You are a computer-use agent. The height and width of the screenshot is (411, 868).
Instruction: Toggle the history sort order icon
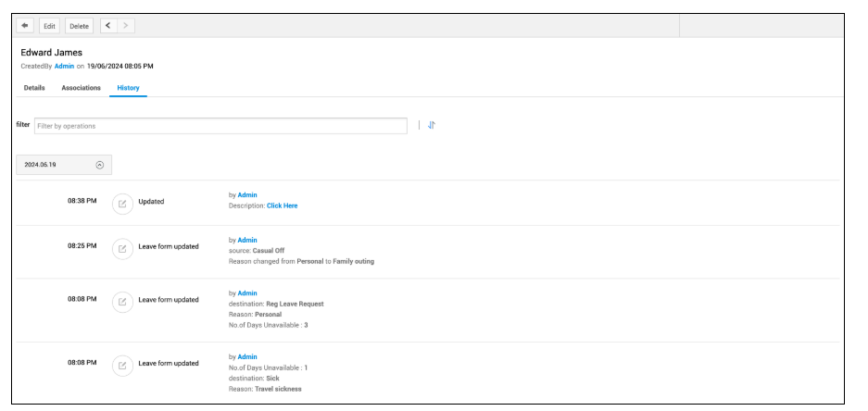[432, 125]
